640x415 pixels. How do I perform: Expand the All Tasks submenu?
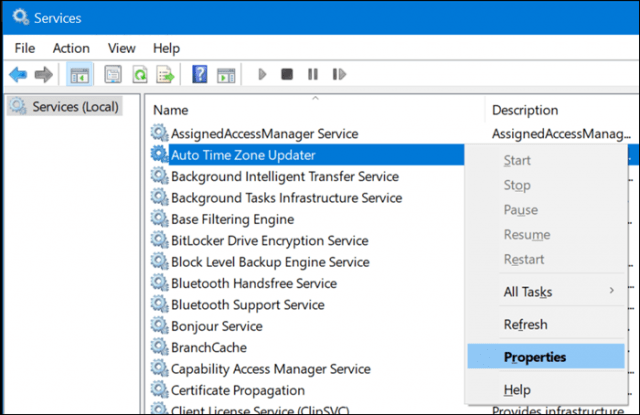coord(546,292)
